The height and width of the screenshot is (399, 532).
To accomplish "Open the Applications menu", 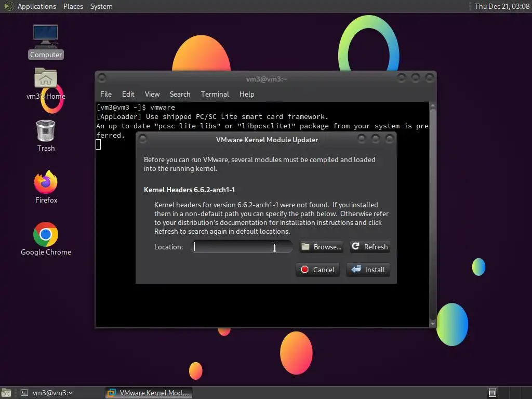I will click(37, 6).
